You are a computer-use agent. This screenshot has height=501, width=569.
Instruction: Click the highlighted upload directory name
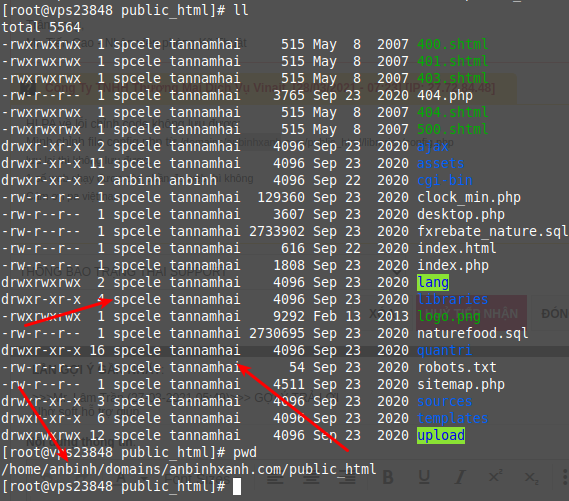point(441,435)
